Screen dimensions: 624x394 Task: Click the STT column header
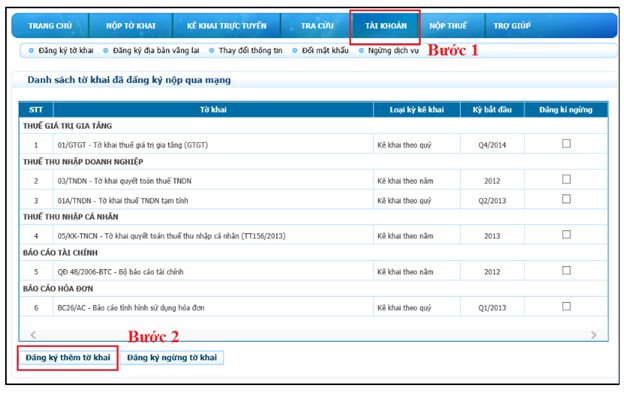36,110
